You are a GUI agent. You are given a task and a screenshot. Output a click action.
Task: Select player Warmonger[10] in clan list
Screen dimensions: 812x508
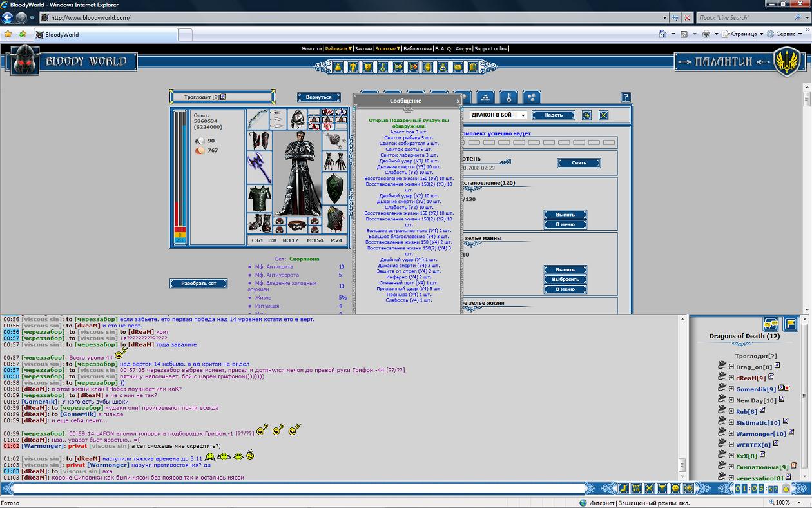point(761,434)
